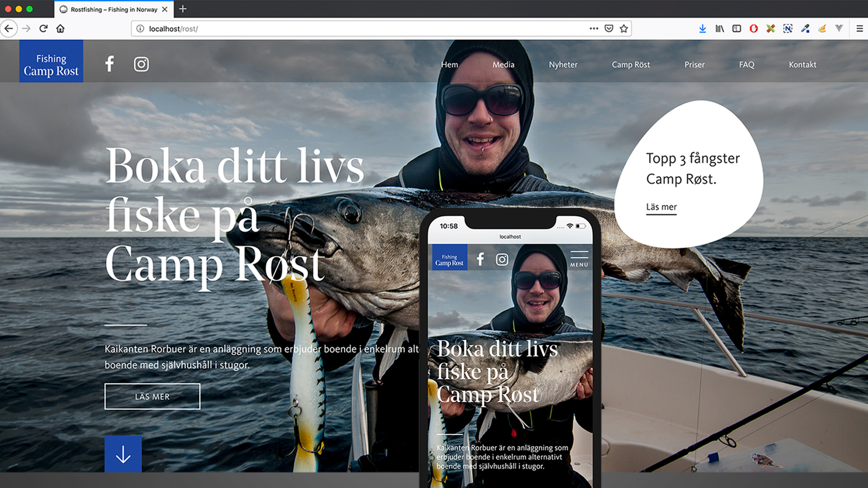Save page to Pocket
Viewport: 868px width, 488px height.
point(609,28)
